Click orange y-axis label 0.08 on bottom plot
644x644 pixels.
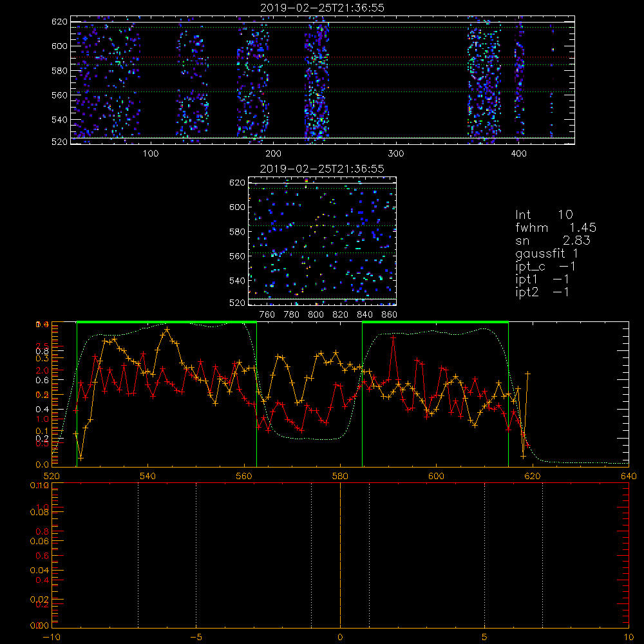coord(39,512)
